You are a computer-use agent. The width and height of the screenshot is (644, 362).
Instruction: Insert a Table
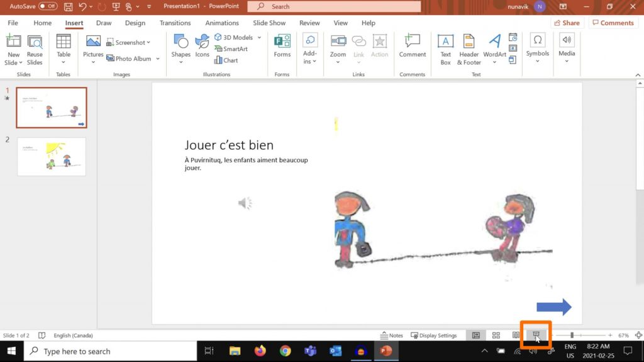(x=64, y=48)
